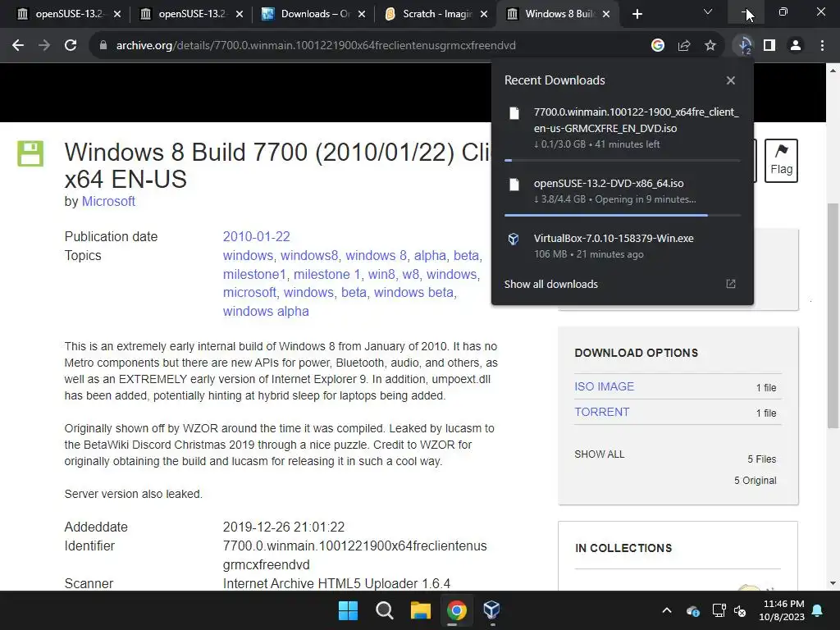
Task: Open the microsoft topic link
Action: tap(249, 293)
